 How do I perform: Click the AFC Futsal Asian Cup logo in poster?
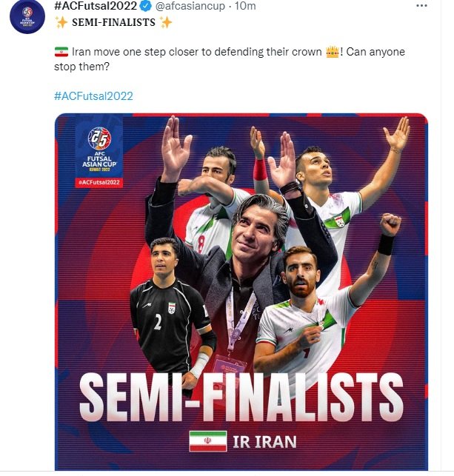(99, 149)
